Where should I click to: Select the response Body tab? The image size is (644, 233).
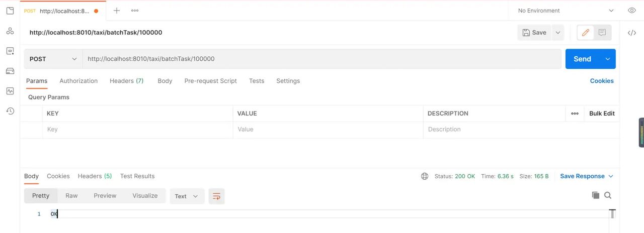click(31, 176)
